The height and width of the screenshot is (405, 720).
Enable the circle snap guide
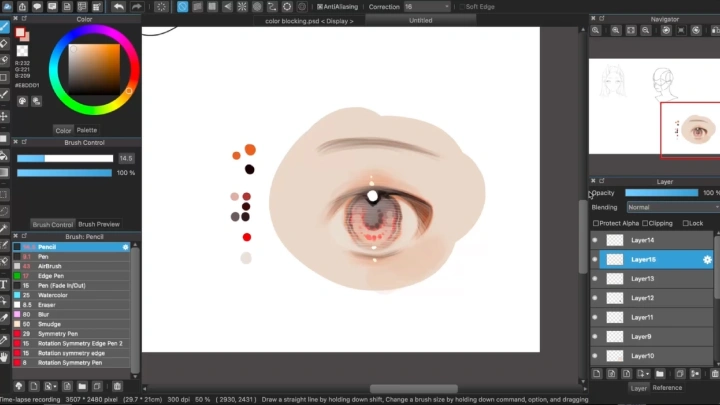click(x=257, y=6)
